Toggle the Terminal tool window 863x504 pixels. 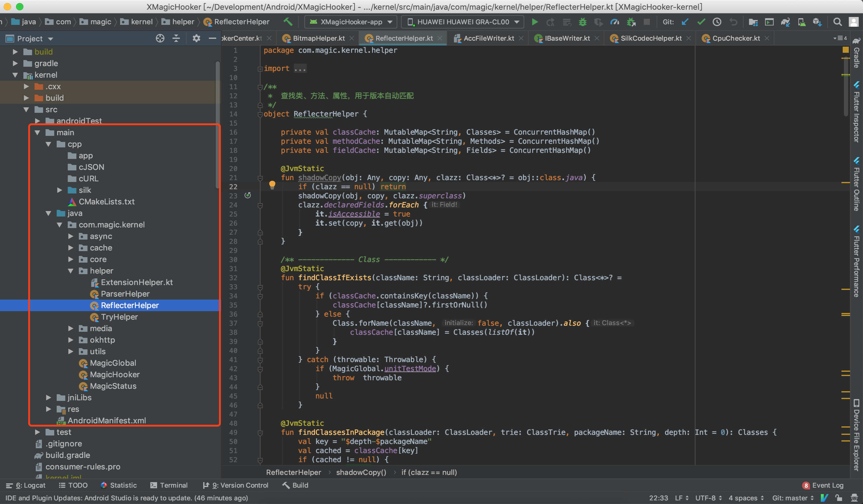click(169, 485)
